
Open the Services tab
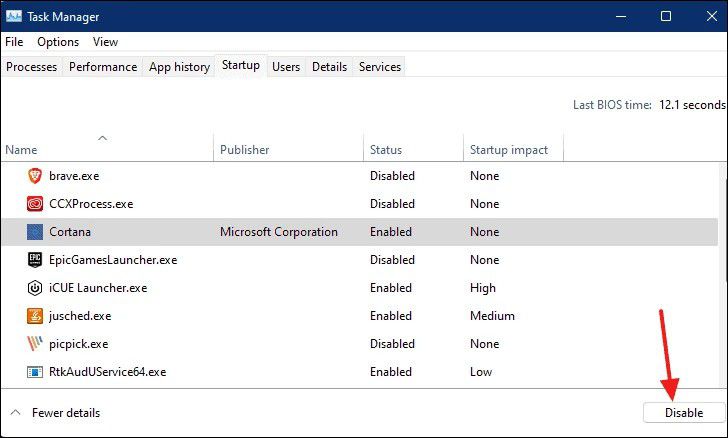coord(380,67)
